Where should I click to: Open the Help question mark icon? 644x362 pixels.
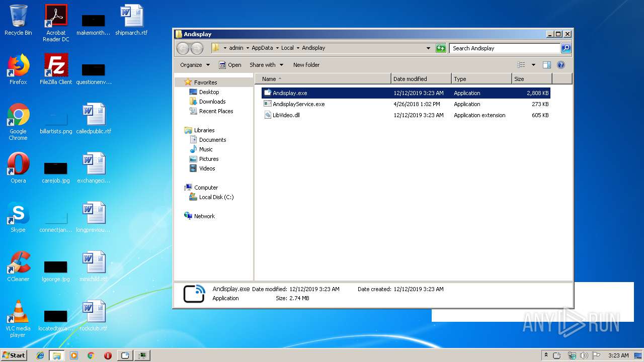[561, 65]
